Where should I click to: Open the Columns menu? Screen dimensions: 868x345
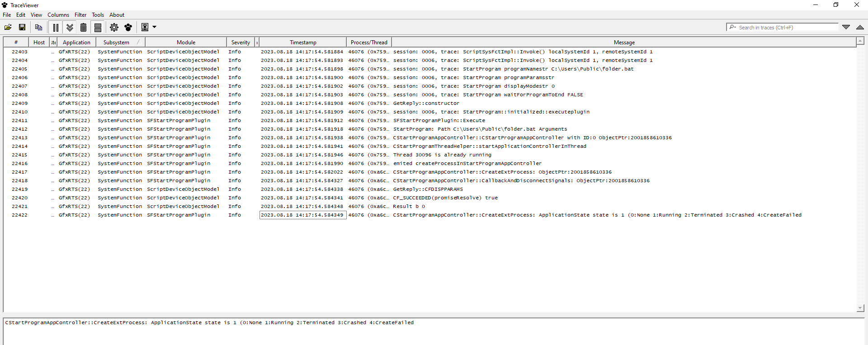pos(58,15)
